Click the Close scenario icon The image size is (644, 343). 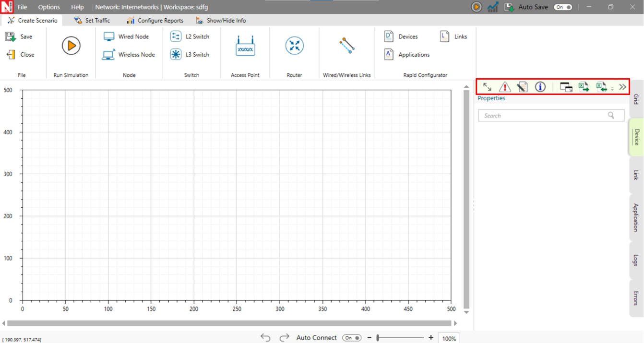[11, 55]
